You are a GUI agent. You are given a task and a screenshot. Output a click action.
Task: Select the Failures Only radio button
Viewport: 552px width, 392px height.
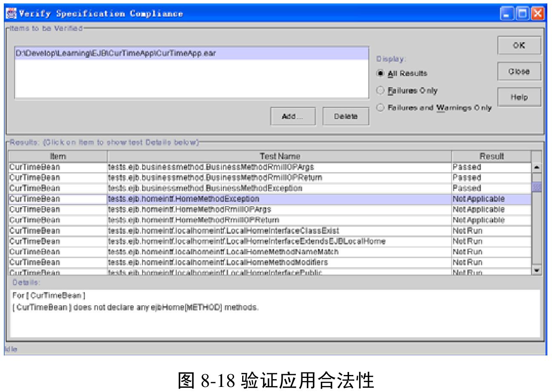click(380, 91)
